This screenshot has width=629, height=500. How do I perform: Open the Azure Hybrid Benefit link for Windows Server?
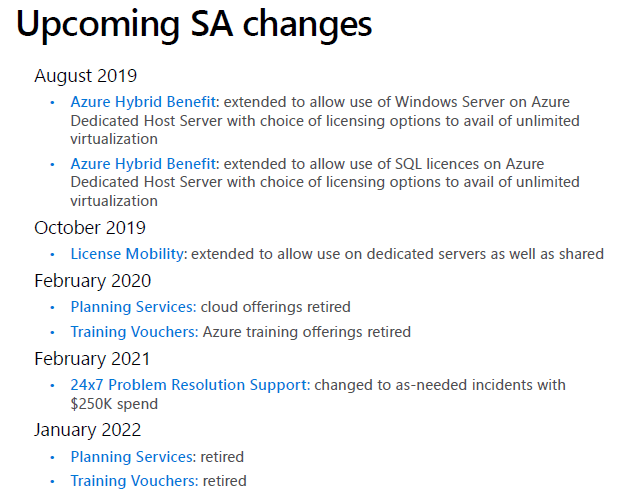(x=143, y=102)
